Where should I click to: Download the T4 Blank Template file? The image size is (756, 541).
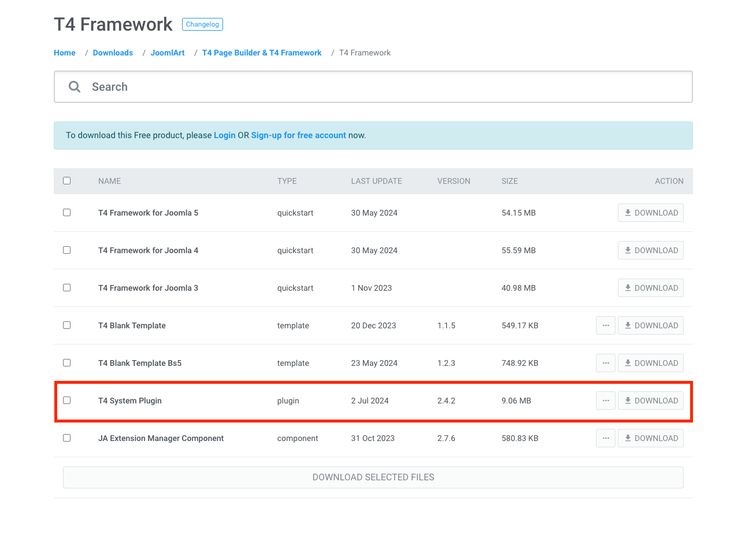650,325
